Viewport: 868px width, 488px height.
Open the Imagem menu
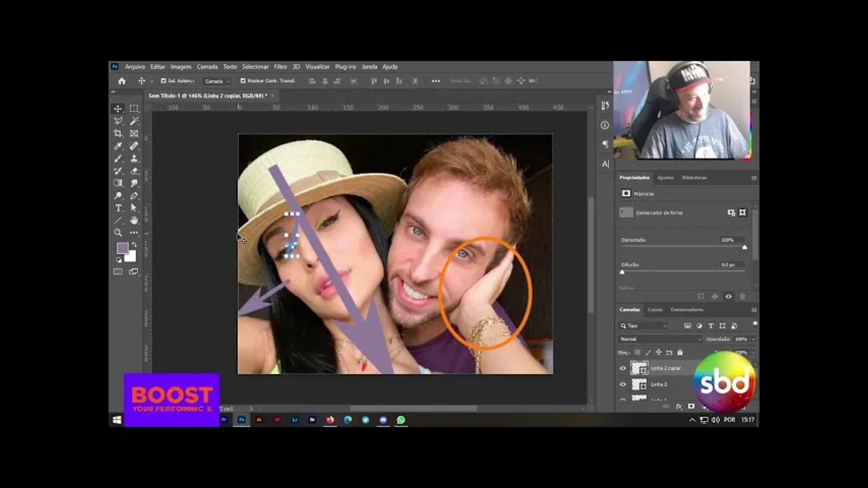click(x=181, y=66)
